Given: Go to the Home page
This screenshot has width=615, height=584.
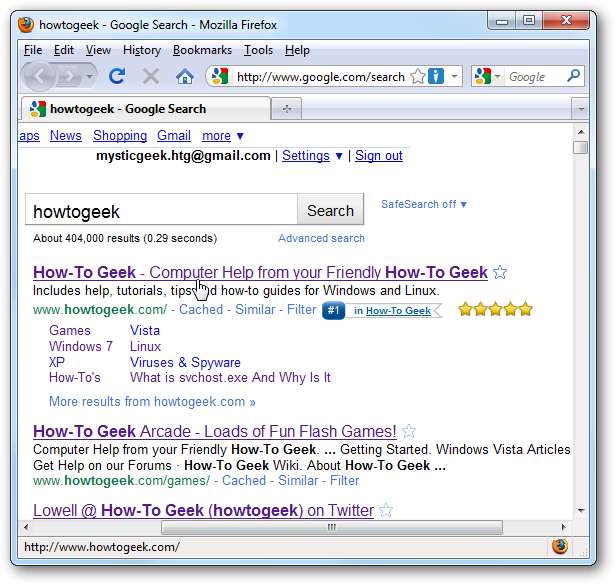Looking at the screenshot, I should [185, 76].
